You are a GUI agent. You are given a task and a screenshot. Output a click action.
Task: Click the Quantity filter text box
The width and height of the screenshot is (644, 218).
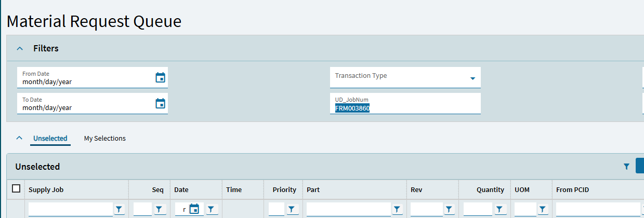point(478,209)
